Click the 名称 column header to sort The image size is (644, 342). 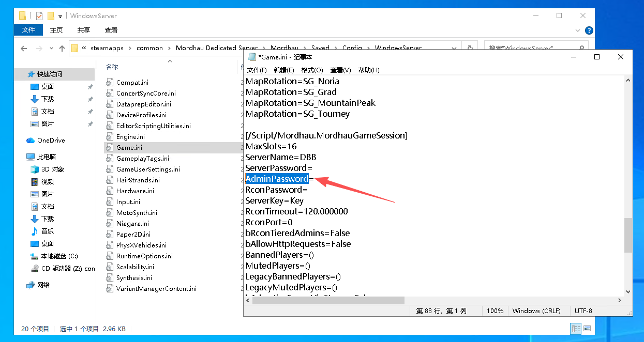coord(112,67)
